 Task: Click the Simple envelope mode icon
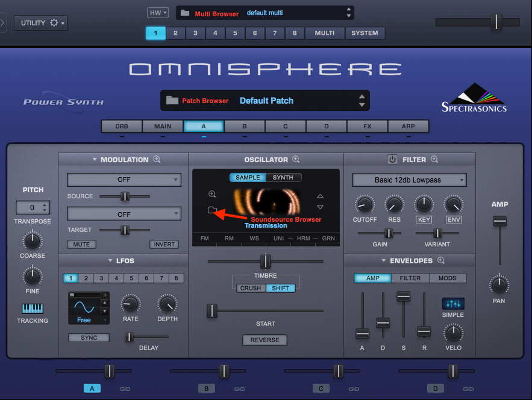pos(453,303)
